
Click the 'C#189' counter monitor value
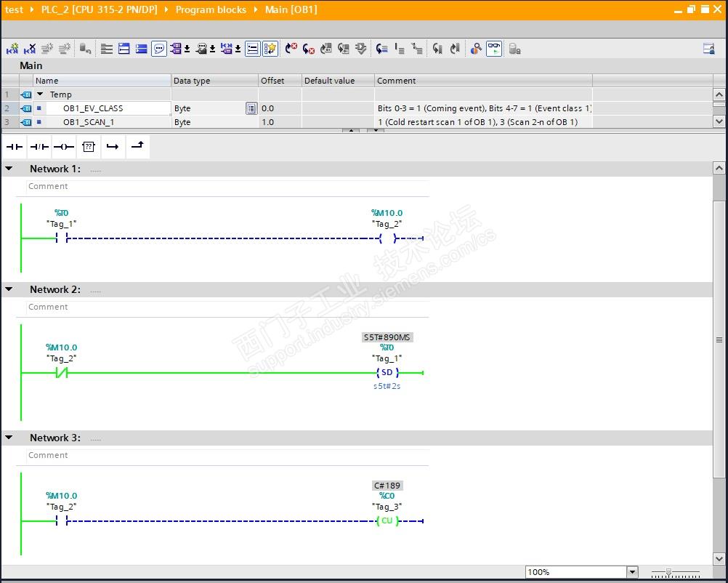pyautogui.click(x=387, y=486)
